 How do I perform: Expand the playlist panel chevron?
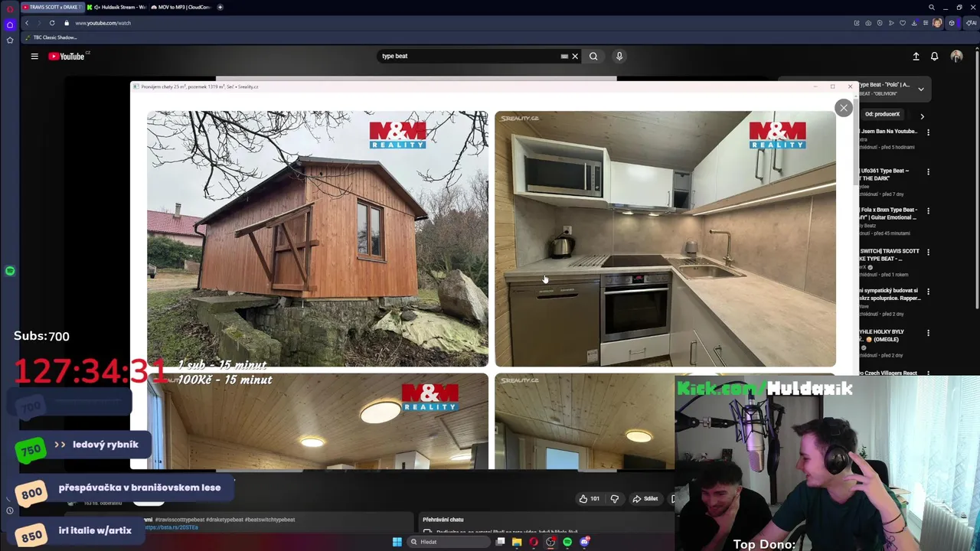(x=921, y=89)
